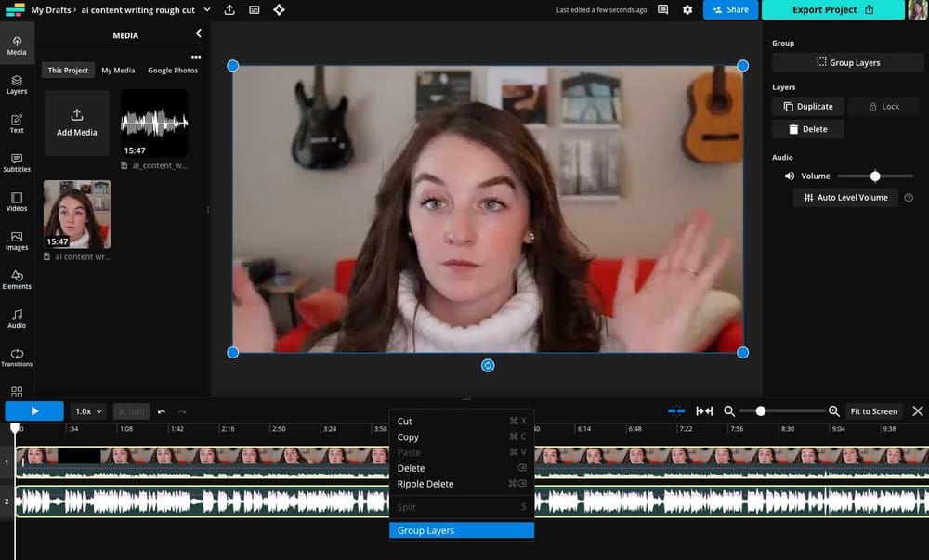Open the playback speed 1.0x dropdown

[x=87, y=410]
